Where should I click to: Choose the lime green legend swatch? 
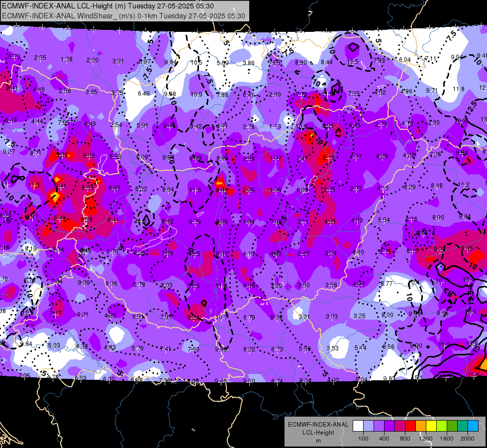pos(442,426)
